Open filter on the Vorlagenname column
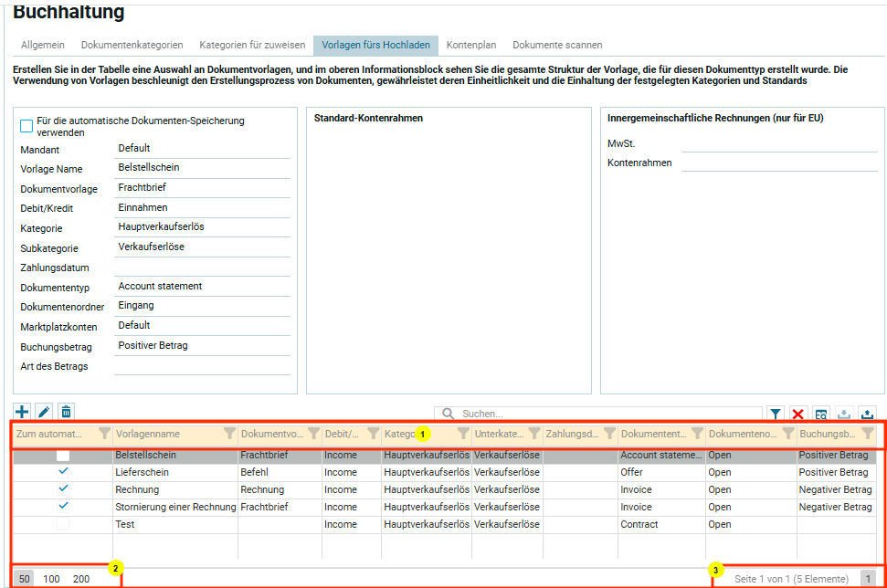Image resolution: width=887 pixels, height=588 pixels. (229, 435)
